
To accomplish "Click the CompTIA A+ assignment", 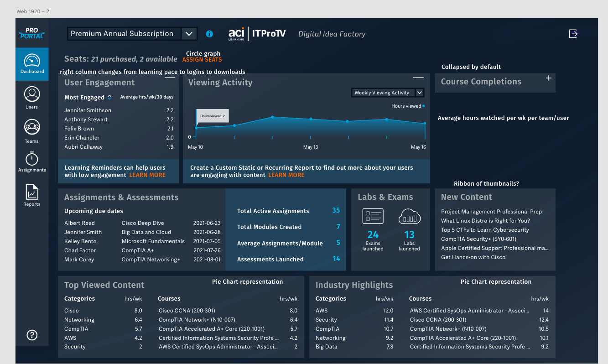I will (x=138, y=250).
